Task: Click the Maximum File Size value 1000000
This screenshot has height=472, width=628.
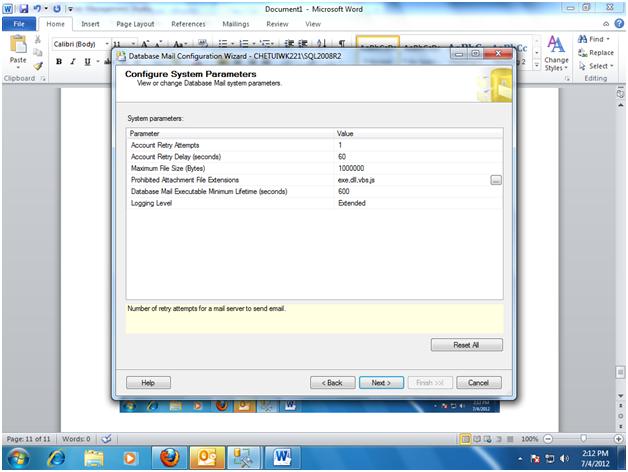Action: click(418, 168)
